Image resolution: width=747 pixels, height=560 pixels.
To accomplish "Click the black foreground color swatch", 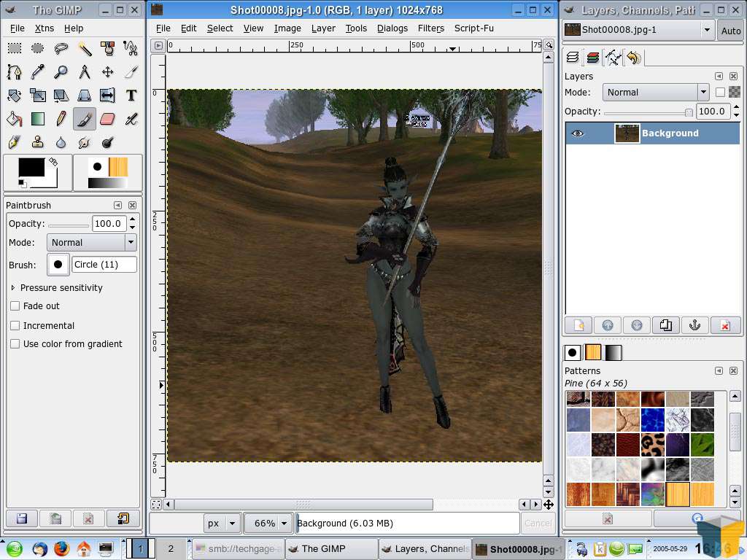I will [31, 168].
